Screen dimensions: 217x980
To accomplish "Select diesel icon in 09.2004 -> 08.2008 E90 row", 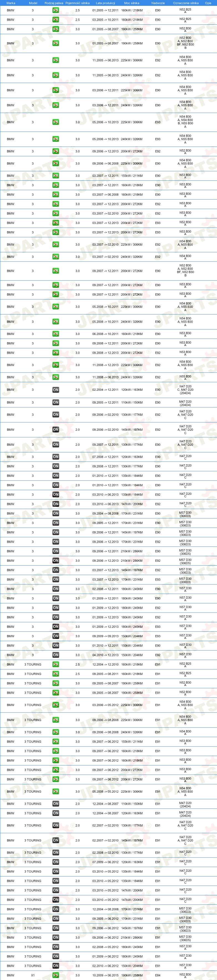I will click(55, 513).
